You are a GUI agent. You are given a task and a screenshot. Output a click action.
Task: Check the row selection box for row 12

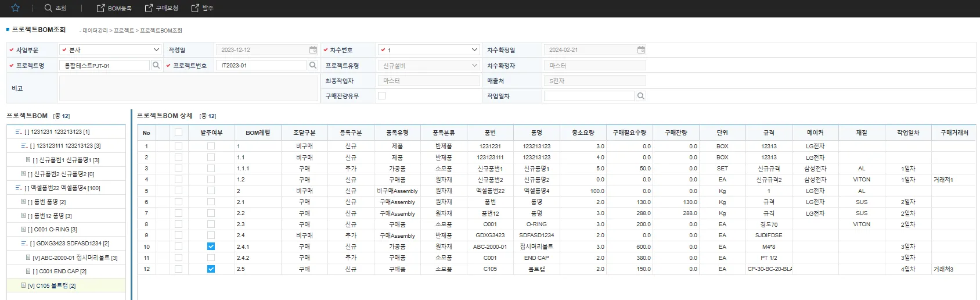coord(178,269)
